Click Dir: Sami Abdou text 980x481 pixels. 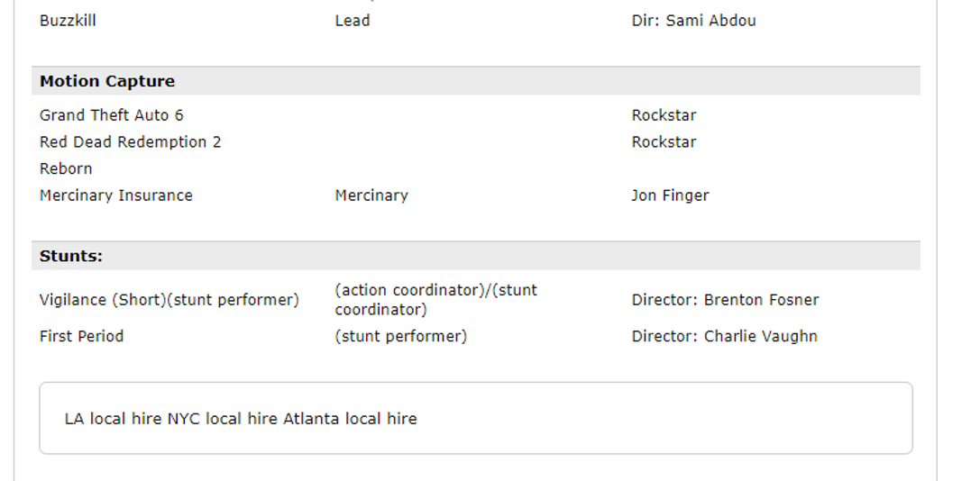[x=693, y=21]
